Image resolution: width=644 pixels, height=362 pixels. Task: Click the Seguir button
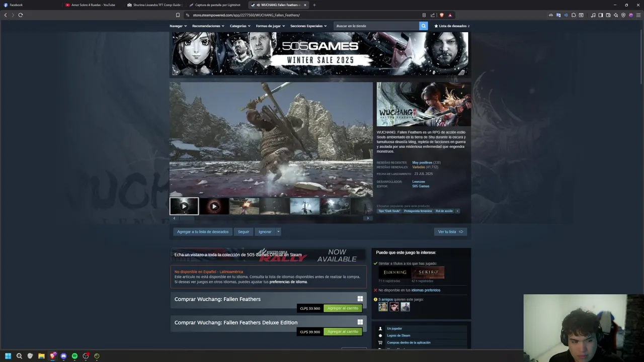(x=244, y=232)
